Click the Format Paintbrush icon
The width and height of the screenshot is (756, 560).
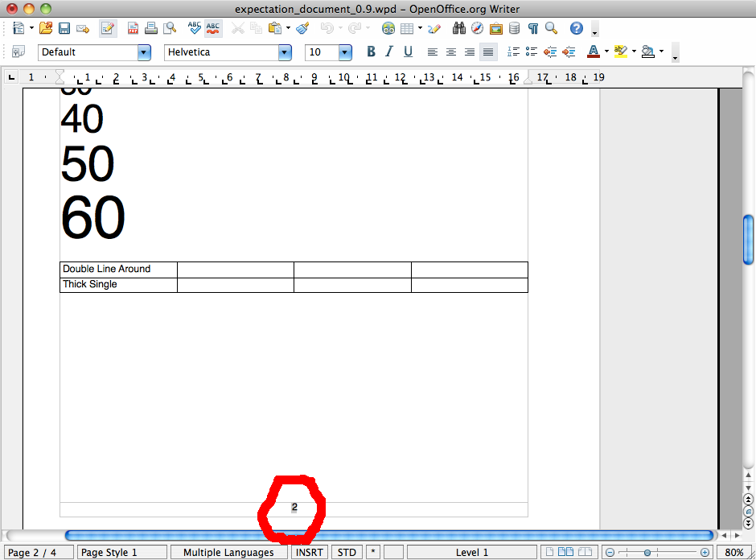tap(302, 29)
